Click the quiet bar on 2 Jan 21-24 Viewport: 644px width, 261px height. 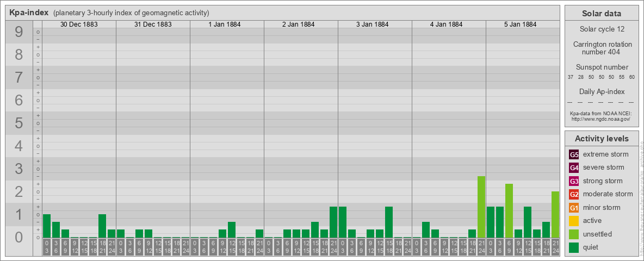coord(333,222)
